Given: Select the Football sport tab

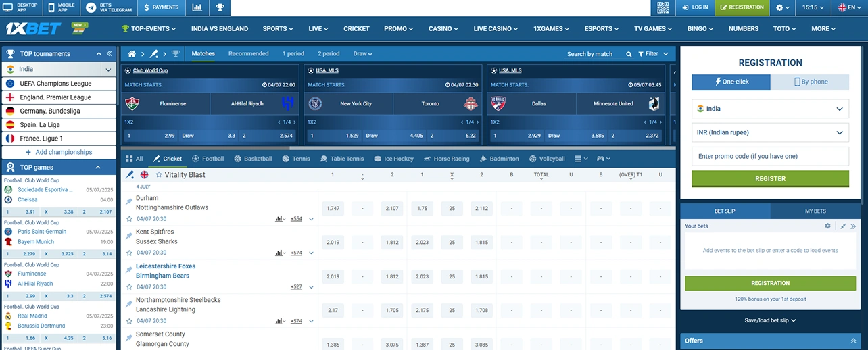Looking at the screenshot, I should tap(208, 159).
